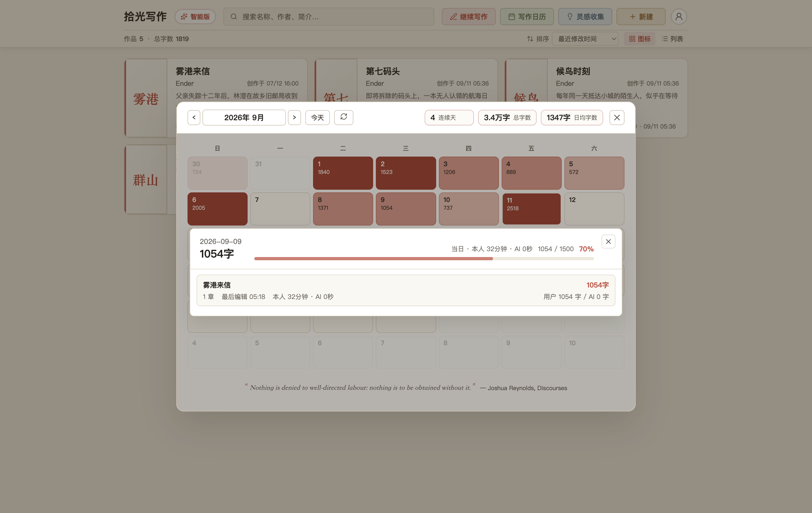Open 继续写作

pos(469,17)
